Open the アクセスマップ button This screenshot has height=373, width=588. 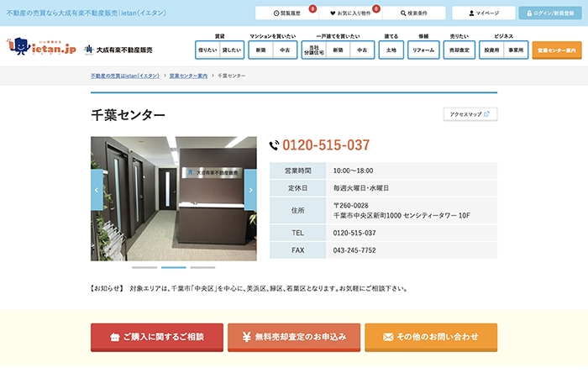tap(470, 114)
